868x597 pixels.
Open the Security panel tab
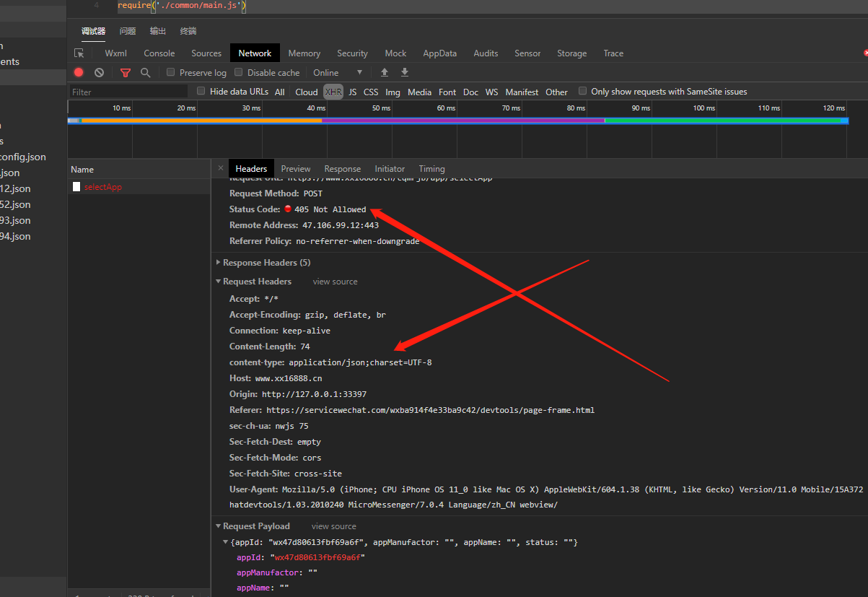tap(352, 53)
